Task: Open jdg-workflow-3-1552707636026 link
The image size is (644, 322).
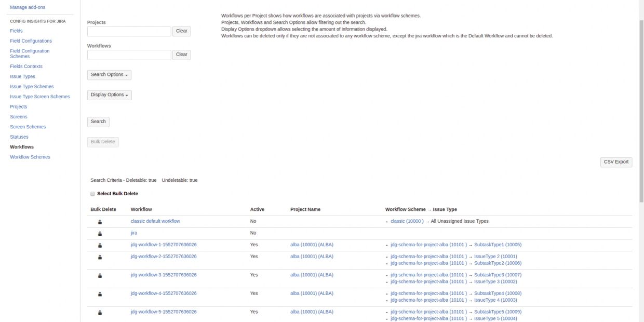Action: click(164, 275)
